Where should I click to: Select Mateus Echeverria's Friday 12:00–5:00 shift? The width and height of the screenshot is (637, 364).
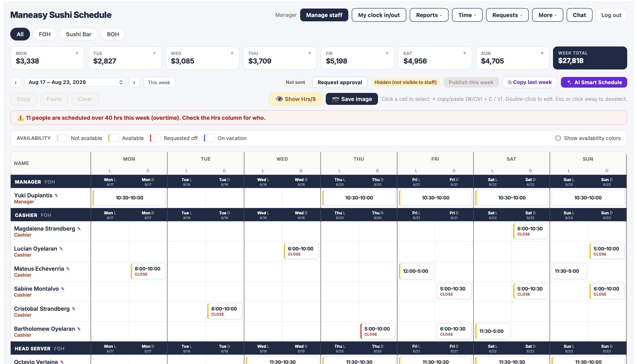[x=416, y=271]
